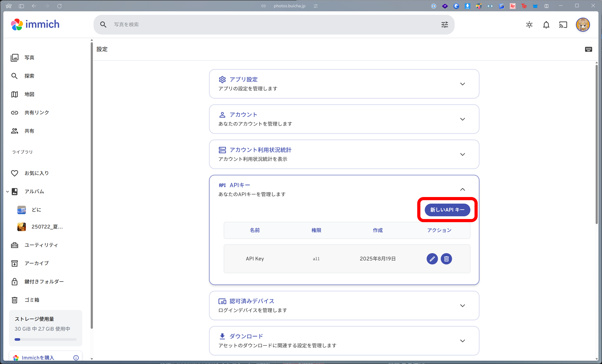Viewport: 602px width, 364px height.
Task: Click the storage usage progress bar
Action: tap(45, 339)
